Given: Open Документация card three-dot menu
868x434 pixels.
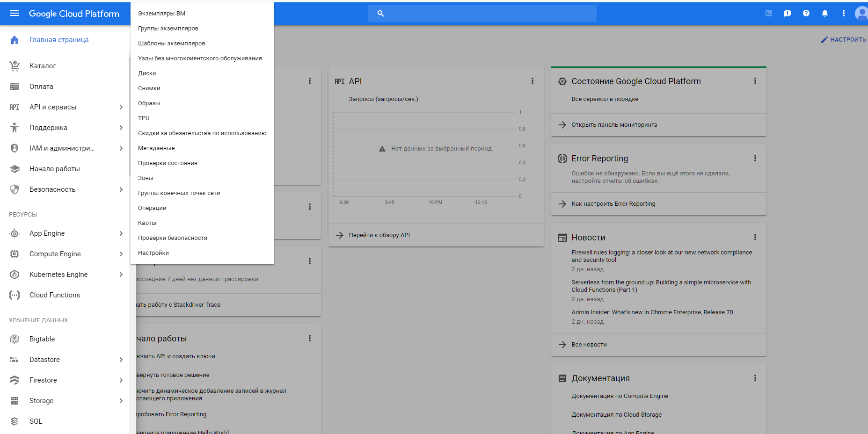Looking at the screenshot, I should coord(755,378).
